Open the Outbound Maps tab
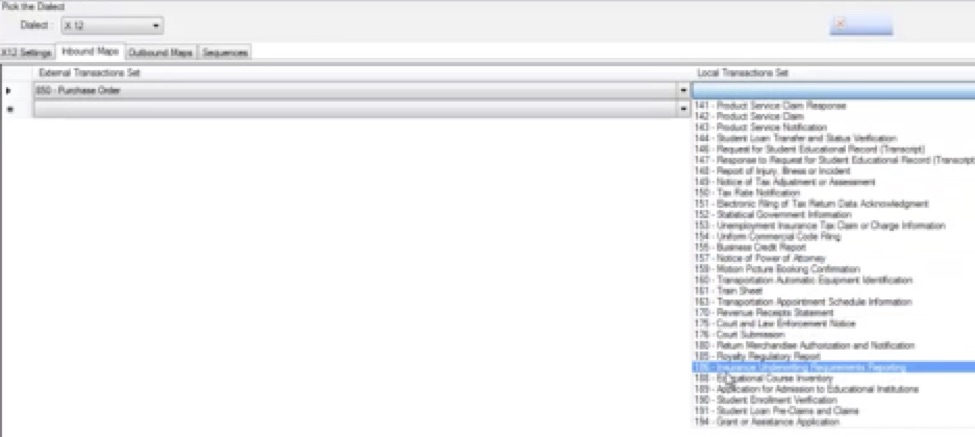 coord(161,52)
